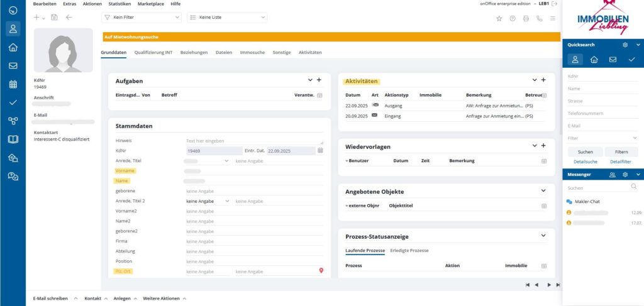Click the Suchen button in Quicksearch
The image size is (644, 306).
(x=585, y=152)
